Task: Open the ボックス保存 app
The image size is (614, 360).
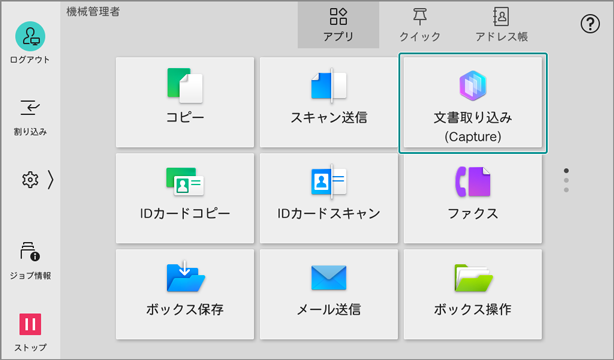Action: coord(185,294)
